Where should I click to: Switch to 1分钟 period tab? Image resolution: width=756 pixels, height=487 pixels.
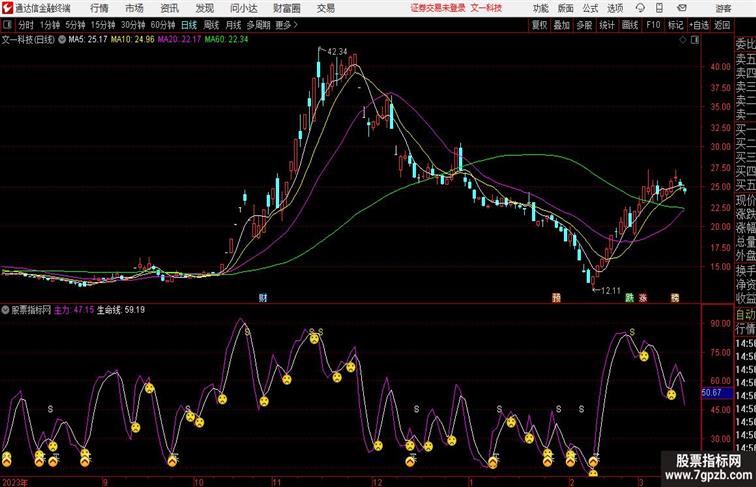(x=50, y=25)
